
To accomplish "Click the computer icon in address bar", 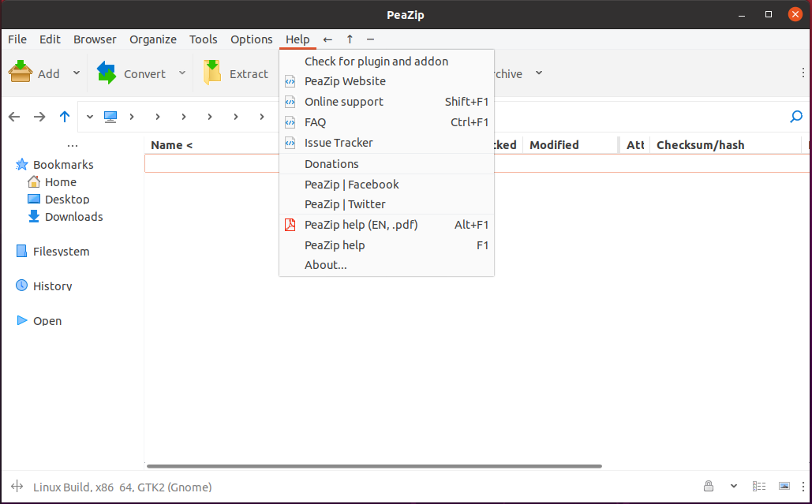I will click(110, 117).
